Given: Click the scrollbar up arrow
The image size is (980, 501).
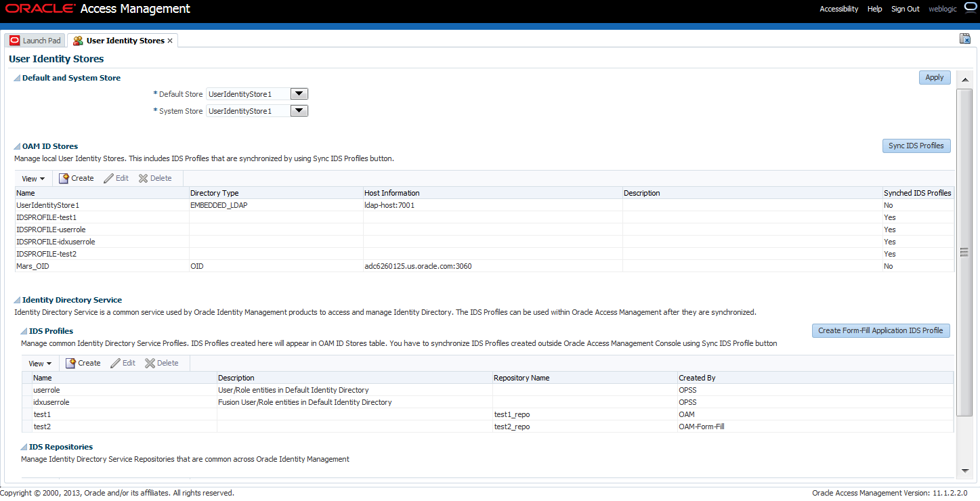Looking at the screenshot, I should pyautogui.click(x=965, y=80).
